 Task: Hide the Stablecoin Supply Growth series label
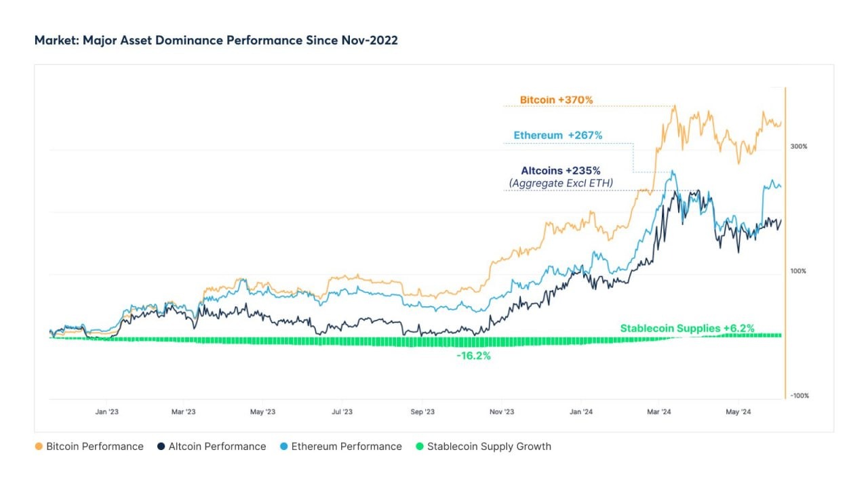tap(489, 447)
